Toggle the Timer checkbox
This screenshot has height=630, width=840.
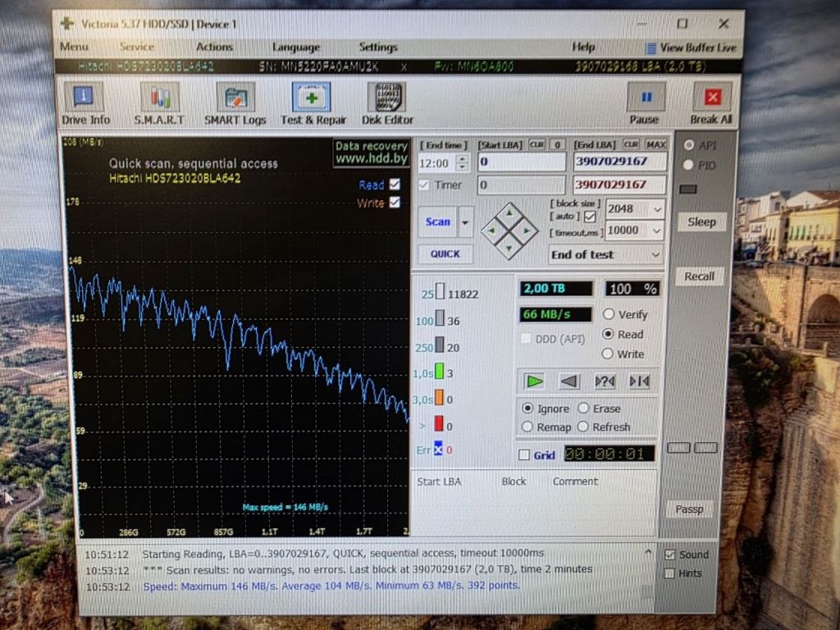(424, 185)
